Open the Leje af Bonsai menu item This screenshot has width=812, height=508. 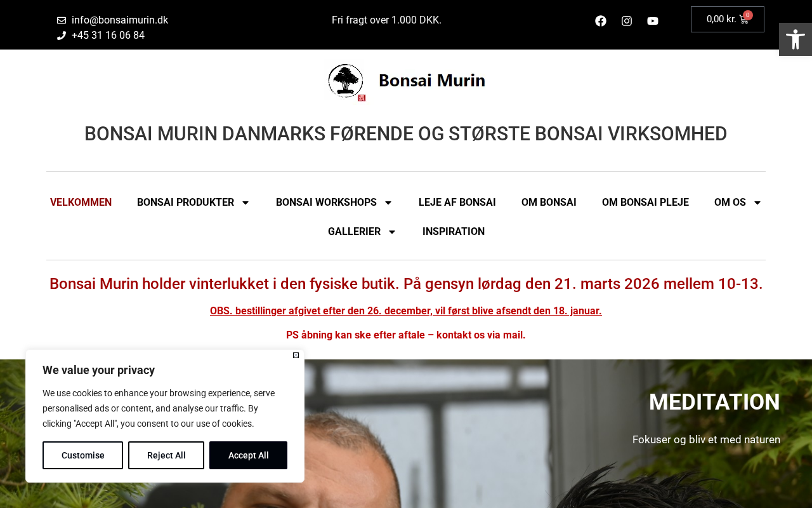coord(457,203)
